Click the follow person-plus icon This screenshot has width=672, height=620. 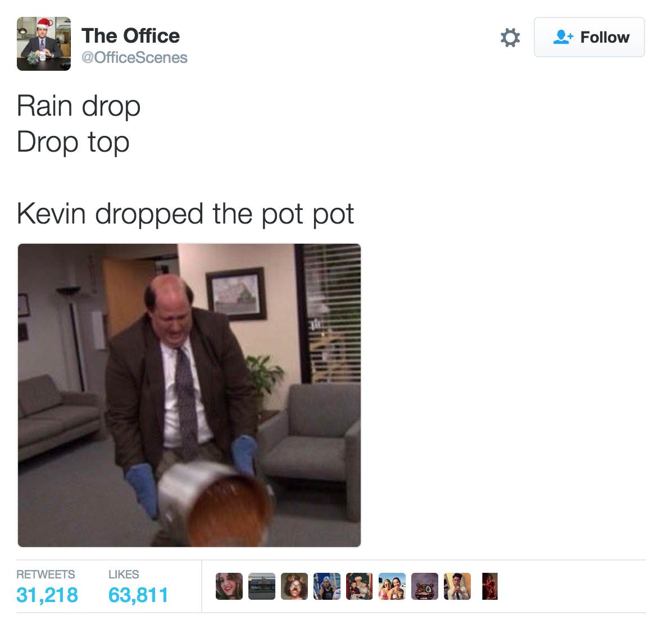(x=562, y=37)
